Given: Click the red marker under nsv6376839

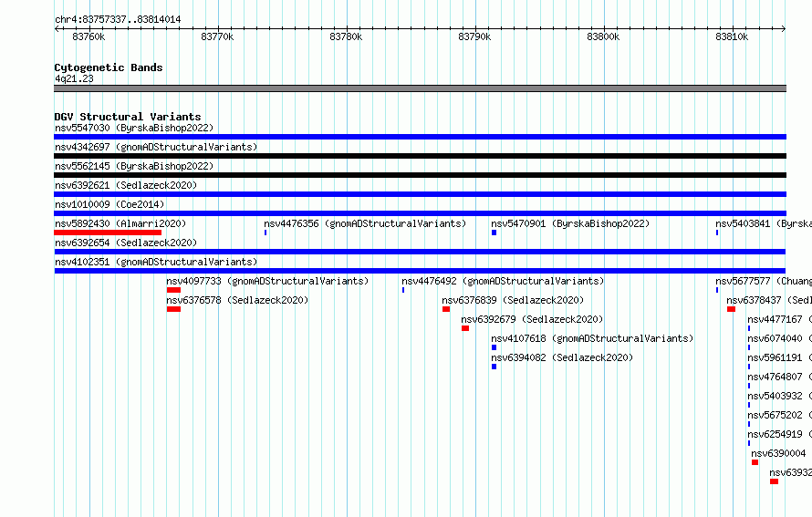Looking at the screenshot, I should pos(446,309).
